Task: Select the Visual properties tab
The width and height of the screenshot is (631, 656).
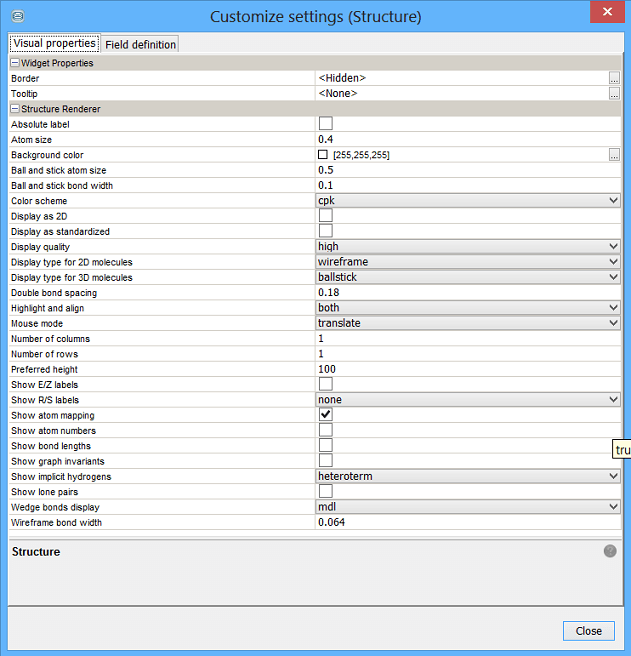Action: (54, 44)
